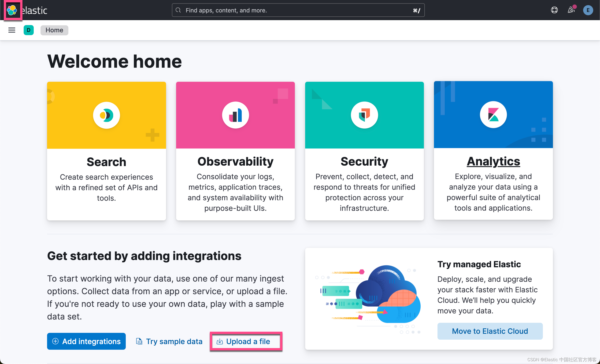This screenshot has width=600, height=364.
Task: Click the Security shield icon on teal card
Action: [x=364, y=115]
